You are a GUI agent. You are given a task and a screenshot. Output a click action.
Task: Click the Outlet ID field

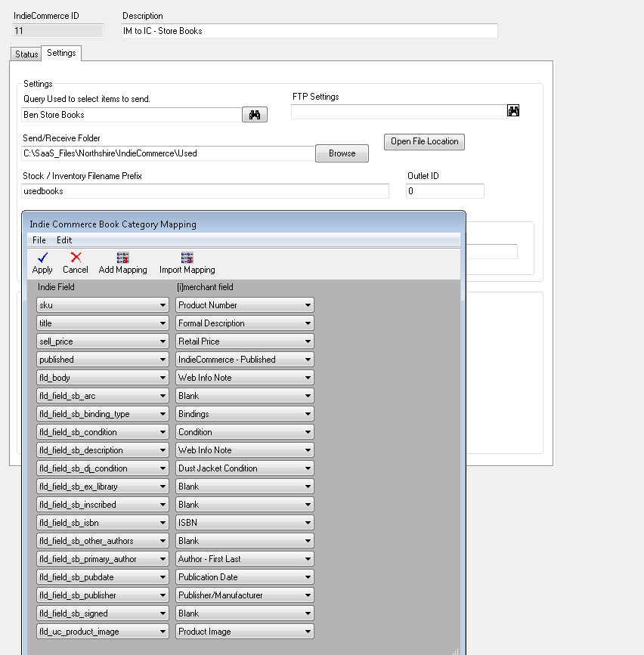[x=445, y=191]
